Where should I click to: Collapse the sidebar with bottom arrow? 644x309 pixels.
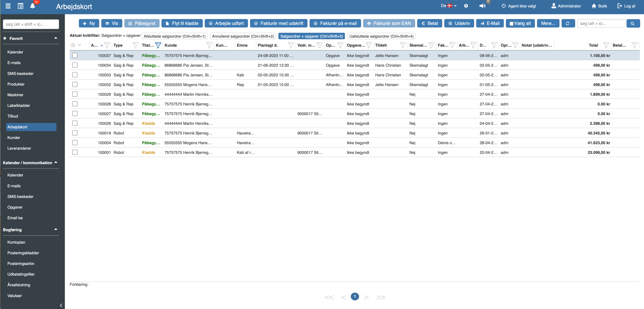(x=61, y=305)
